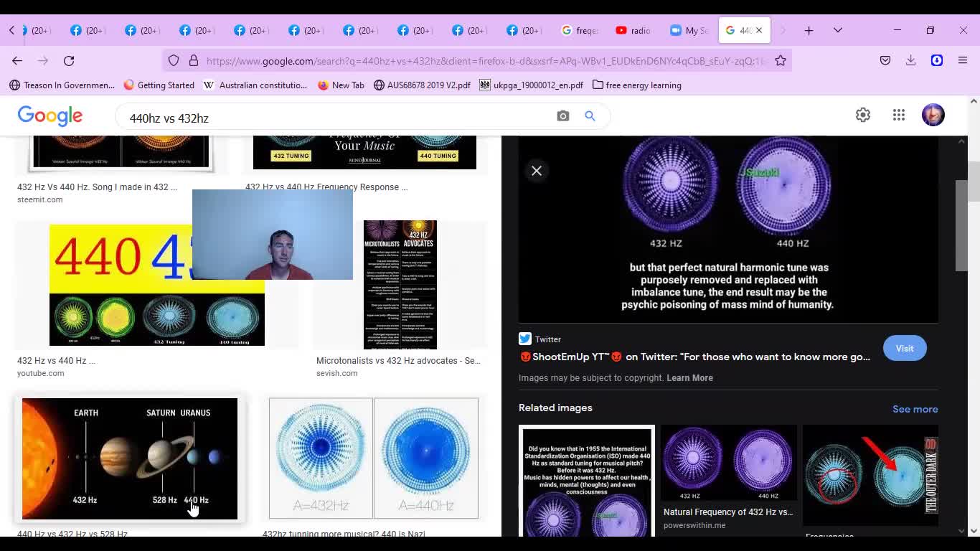Open the tracking protection shield icon
Viewport: 980px width, 551px height.
pyautogui.click(x=174, y=61)
